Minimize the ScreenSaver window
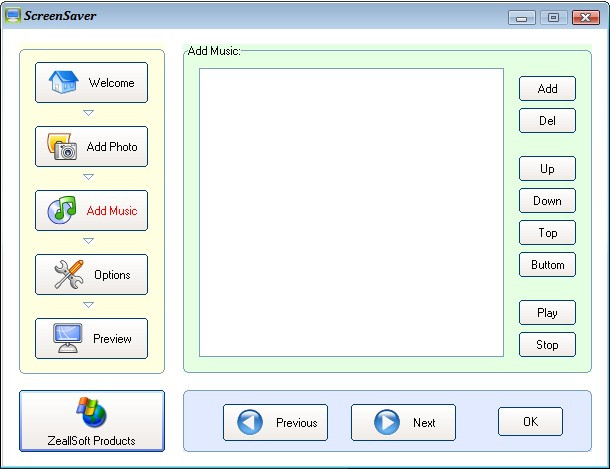 pos(522,18)
